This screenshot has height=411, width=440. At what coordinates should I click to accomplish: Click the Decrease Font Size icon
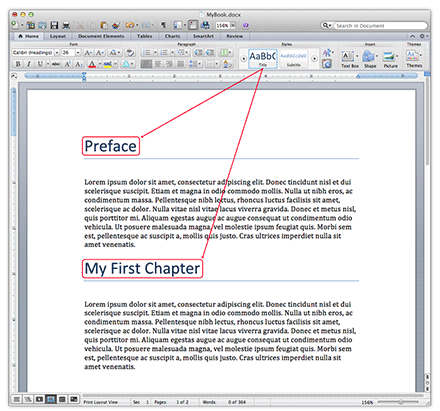click(99, 53)
